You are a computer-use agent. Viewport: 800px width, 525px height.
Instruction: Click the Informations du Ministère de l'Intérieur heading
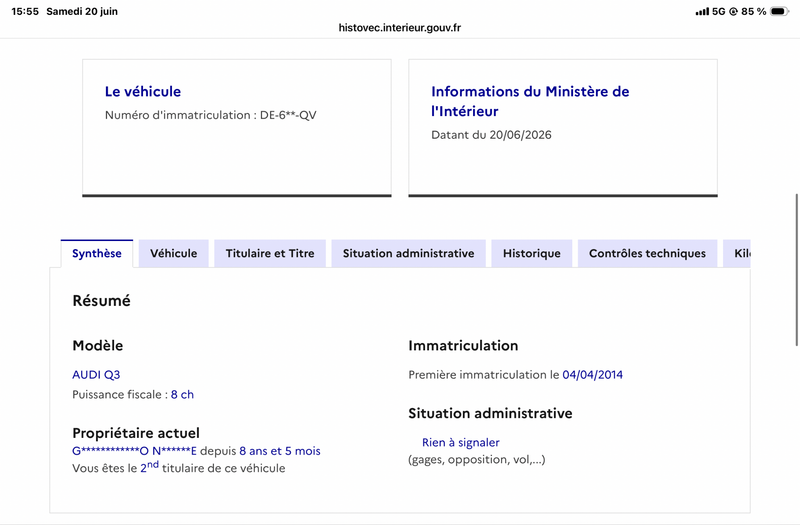(x=530, y=101)
